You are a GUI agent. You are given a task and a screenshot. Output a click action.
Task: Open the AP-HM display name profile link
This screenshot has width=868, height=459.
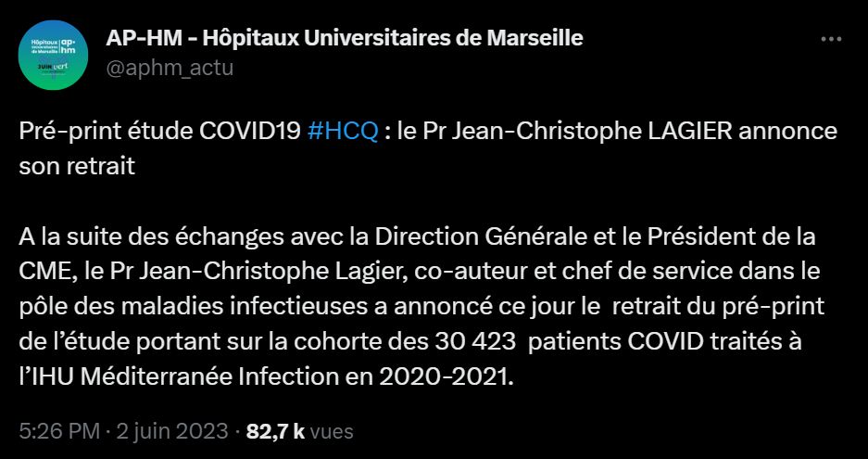345,39
